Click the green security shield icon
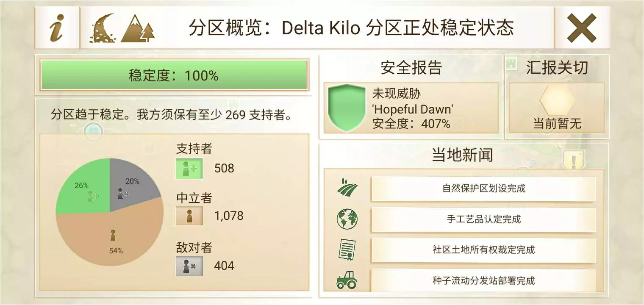Image resolution: width=644 pixels, height=305 pixels. [347, 108]
